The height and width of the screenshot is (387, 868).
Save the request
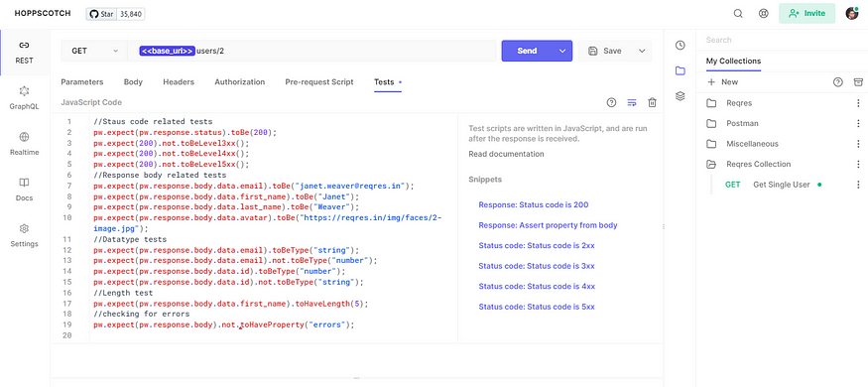[x=605, y=51]
